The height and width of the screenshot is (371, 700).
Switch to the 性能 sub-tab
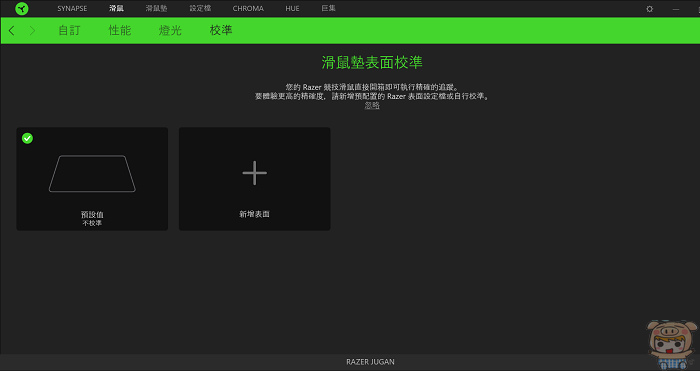click(x=120, y=30)
